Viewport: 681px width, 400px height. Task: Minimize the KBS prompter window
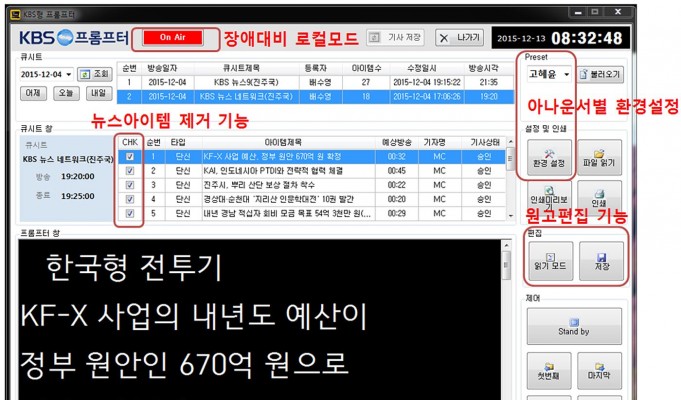tap(578, 13)
